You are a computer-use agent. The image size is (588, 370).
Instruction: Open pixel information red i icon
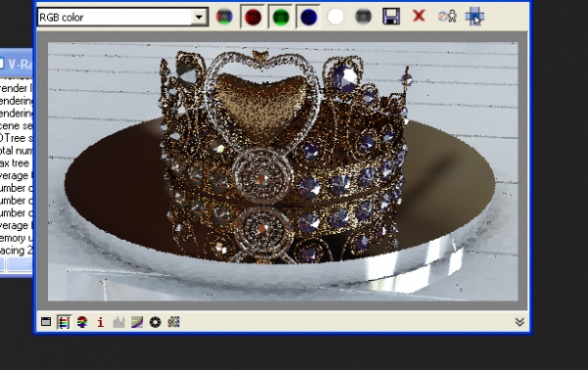point(100,322)
